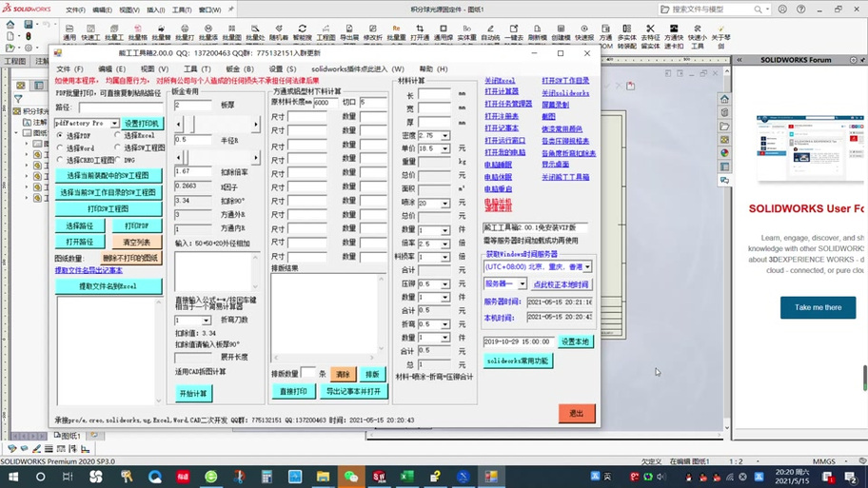Image resolution: width=868 pixels, height=488 pixels.
Task: Click the 自动统 toolbar icon
Action: [490, 32]
